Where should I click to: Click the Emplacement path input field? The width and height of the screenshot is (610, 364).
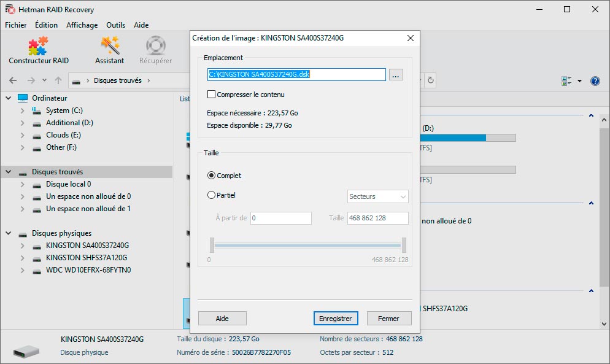click(x=296, y=74)
